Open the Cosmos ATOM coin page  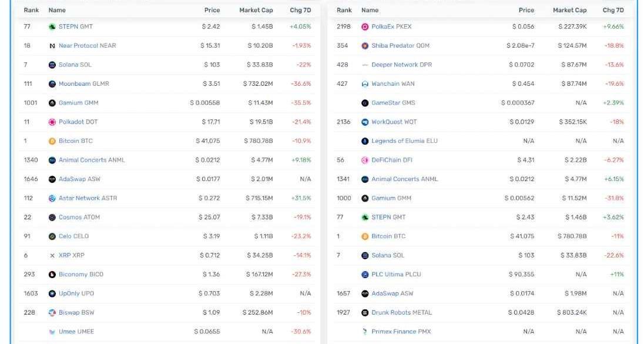coord(79,218)
